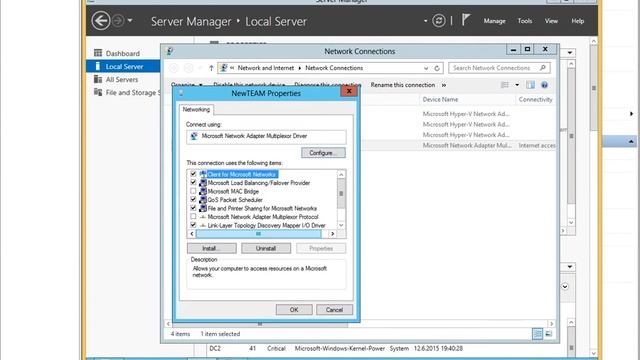This screenshot has width=640, height=360.
Task: Expand circled chevron in Server Manager
Action: point(565,287)
